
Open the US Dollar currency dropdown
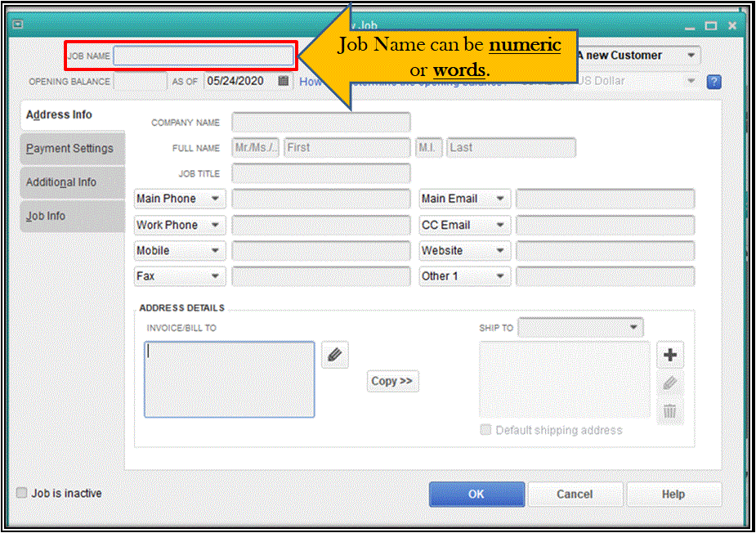691,81
